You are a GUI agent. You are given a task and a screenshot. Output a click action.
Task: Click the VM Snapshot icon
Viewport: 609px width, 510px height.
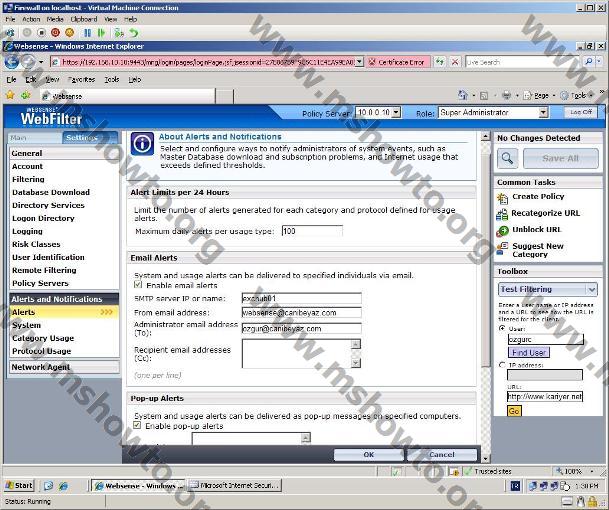(119, 33)
